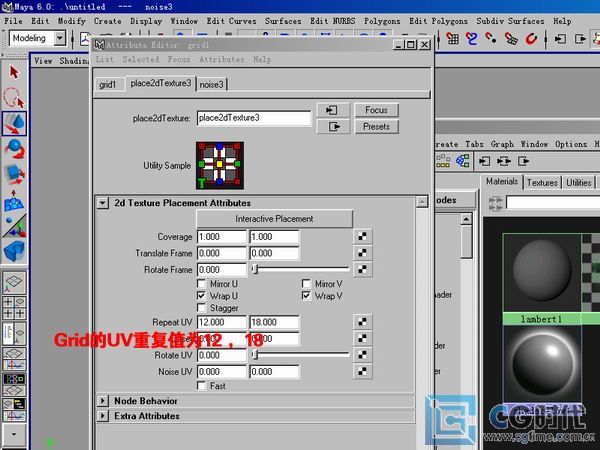600x450 pixels.
Task: Toggle Wrap V checkbox
Action: click(x=306, y=296)
